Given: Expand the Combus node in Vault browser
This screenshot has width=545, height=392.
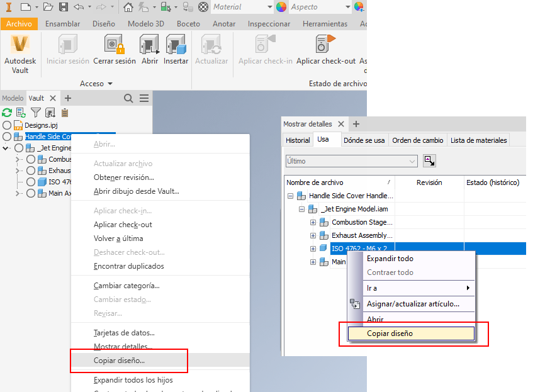Looking at the screenshot, I should point(18,160).
